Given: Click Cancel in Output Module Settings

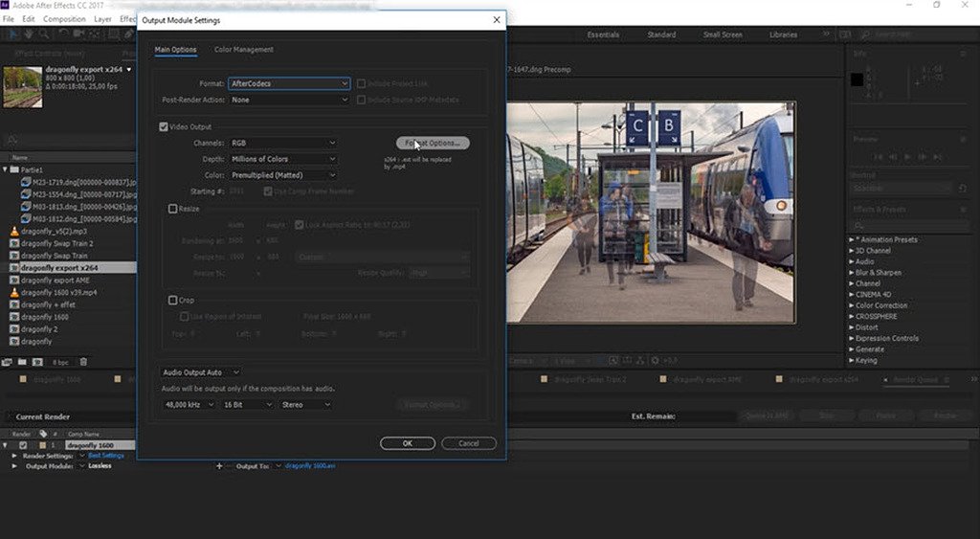Looking at the screenshot, I should point(469,443).
